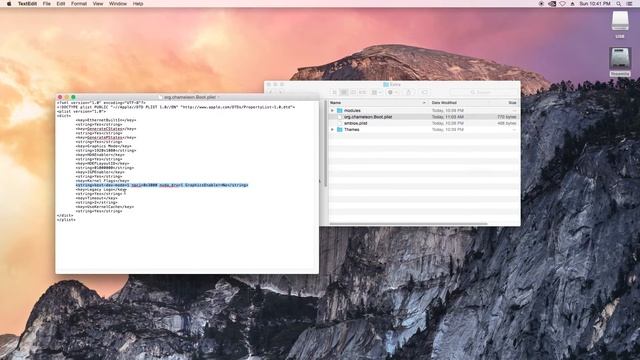The image size is (640, 360).
Task: Click the Finder horizontal scrollbar
Action: pos(408,224)
